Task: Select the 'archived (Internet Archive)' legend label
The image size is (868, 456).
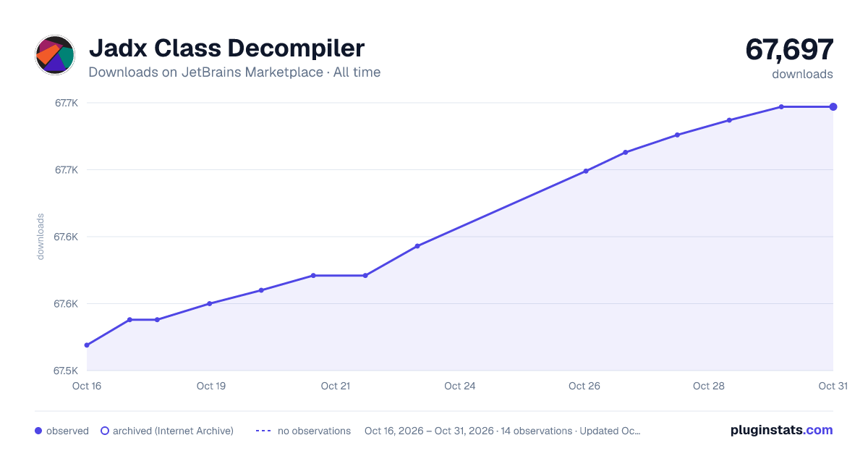Action: point(173,431)
